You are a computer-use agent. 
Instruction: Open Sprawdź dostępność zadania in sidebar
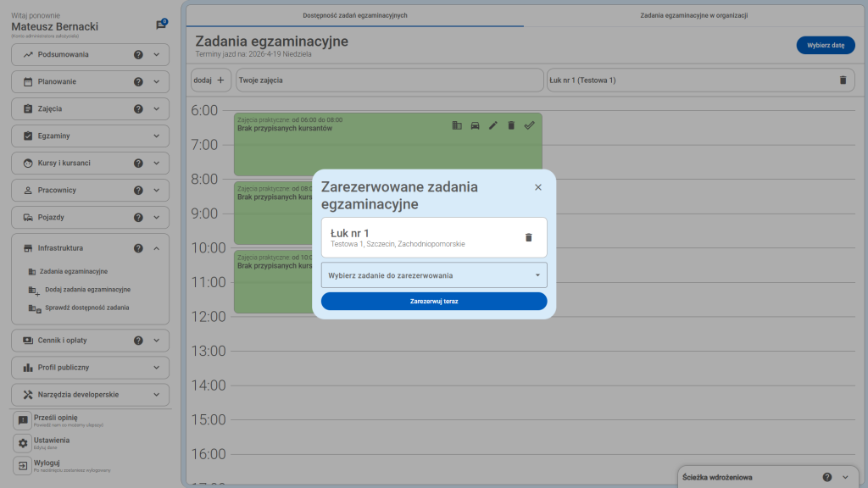[x=86, y=308]
